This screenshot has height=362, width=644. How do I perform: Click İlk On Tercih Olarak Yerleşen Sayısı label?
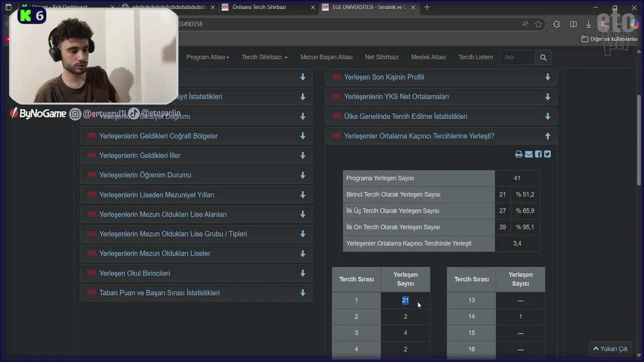pyautogui.click(x=393, y=227)
